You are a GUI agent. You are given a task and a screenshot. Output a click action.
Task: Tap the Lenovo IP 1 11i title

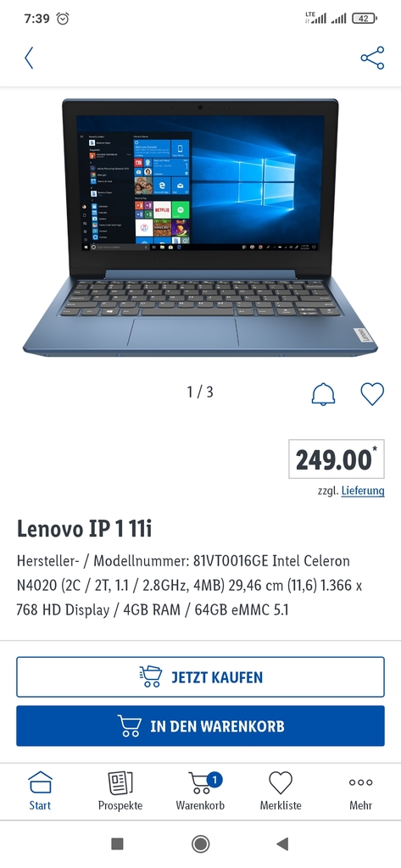pos(84,529)
